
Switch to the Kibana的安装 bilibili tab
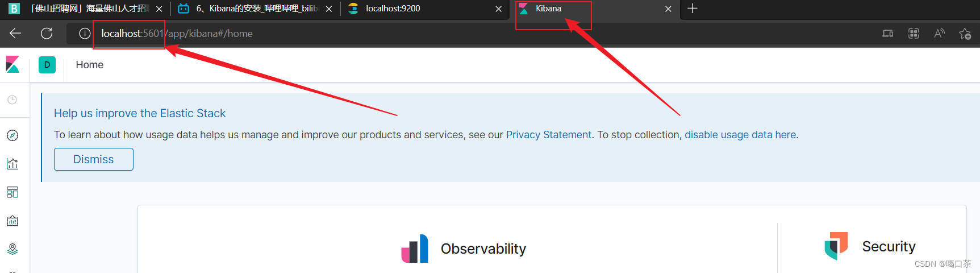tap(255, 9)
